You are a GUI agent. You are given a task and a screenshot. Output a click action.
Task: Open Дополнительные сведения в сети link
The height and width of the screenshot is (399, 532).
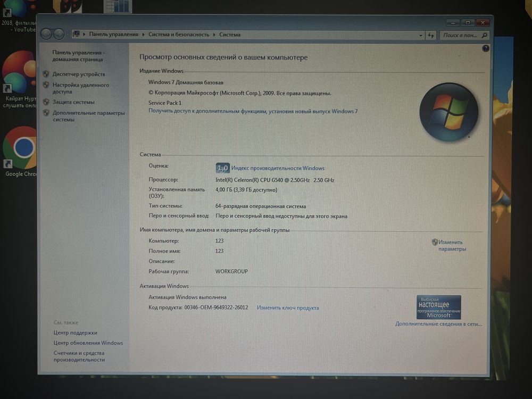[438, 324]
